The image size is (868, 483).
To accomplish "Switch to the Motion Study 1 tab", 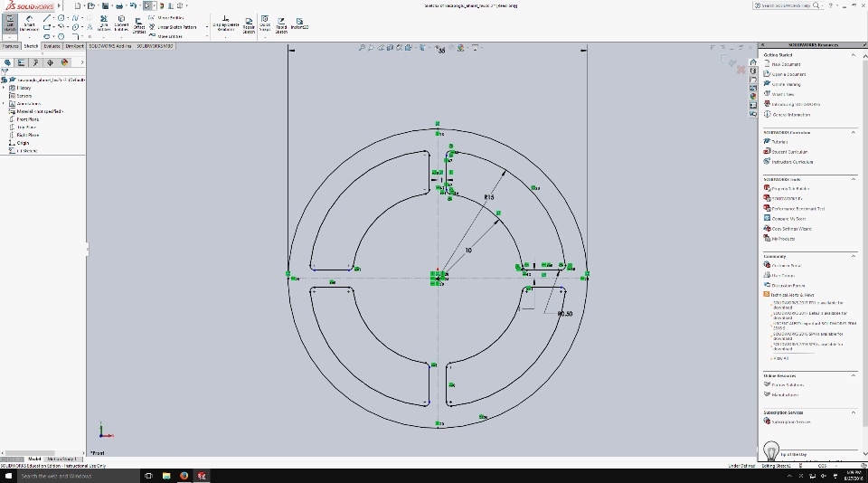I will point(61,459).
